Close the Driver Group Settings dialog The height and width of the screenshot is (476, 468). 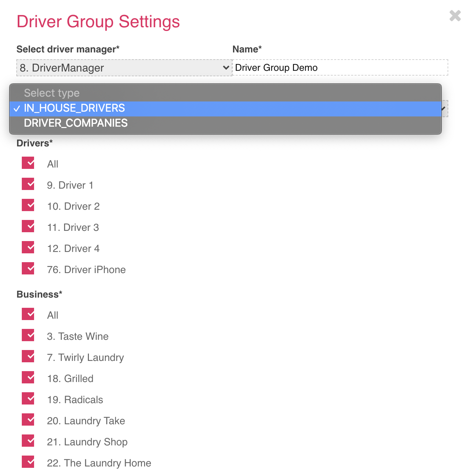pos(455,16)
